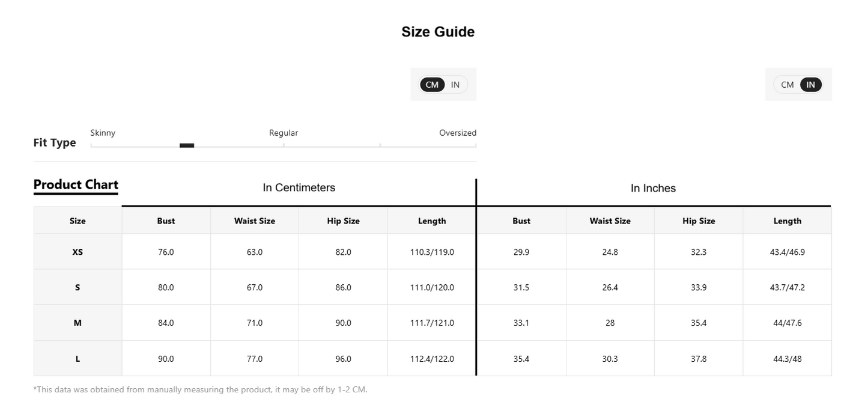The height and width of the screenshot is (420, 868).
Task: Click the centimeters Waist Size header
Action: [x=255, y=221]
